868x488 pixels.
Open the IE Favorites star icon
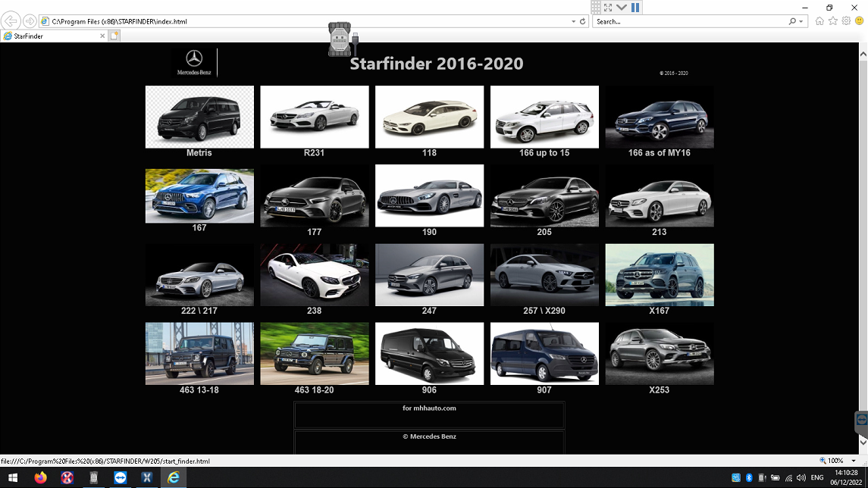point(833,21)
